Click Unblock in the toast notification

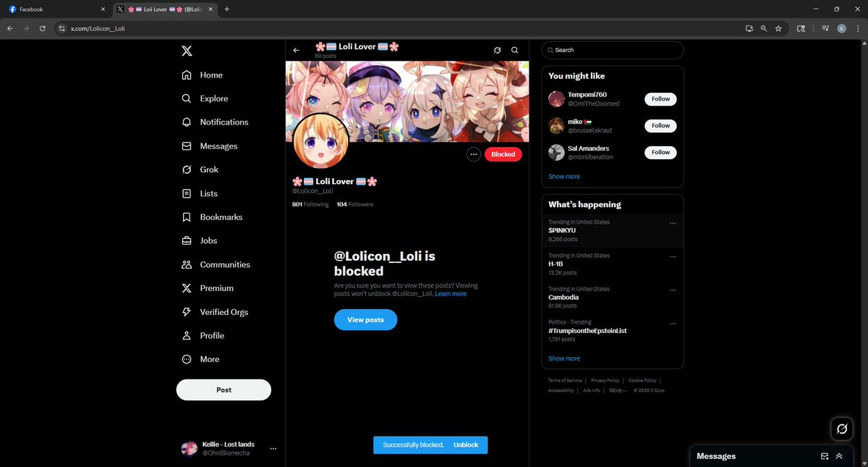coord(466,445)
